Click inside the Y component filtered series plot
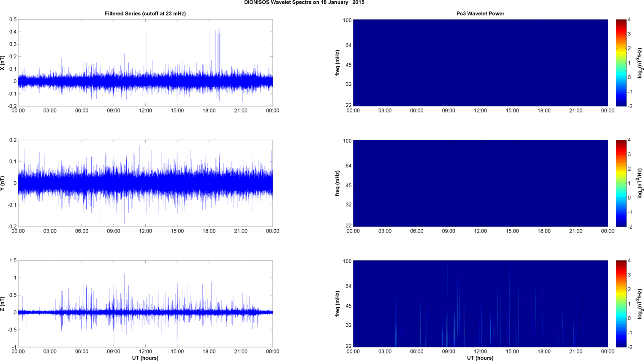Image resolution: width=644 pixels, height=361 pixels. click(145, 183)
